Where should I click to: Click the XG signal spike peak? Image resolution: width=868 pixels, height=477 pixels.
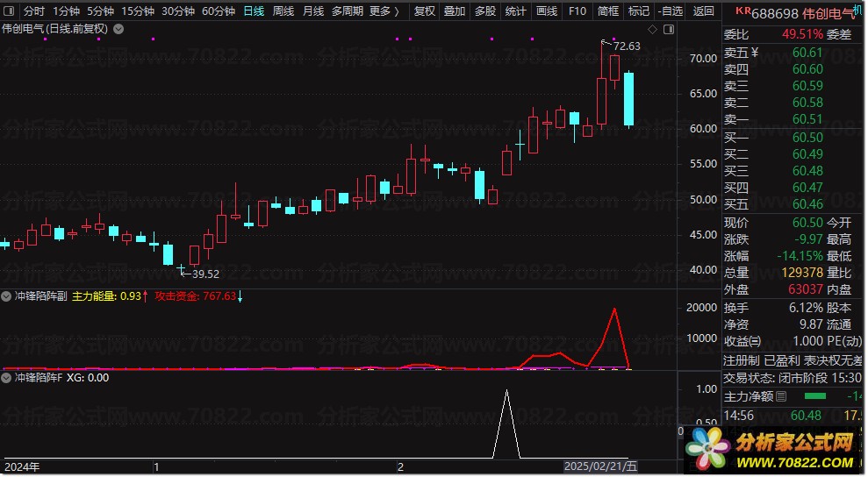(x=506, y=392)
